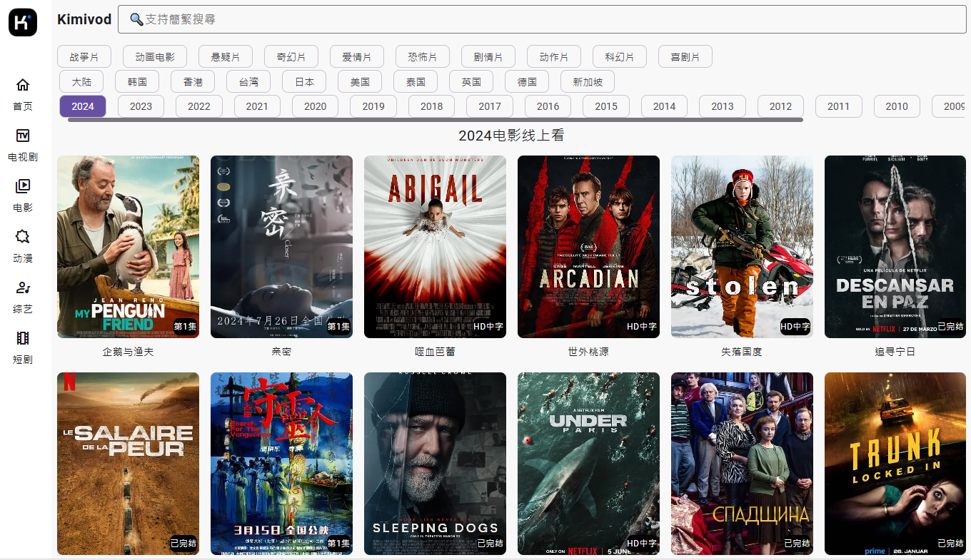The width and height of the screenshot is (971, 560).
Task: Filter by 科幻片 genre
Action: click(x=620, y=56)
